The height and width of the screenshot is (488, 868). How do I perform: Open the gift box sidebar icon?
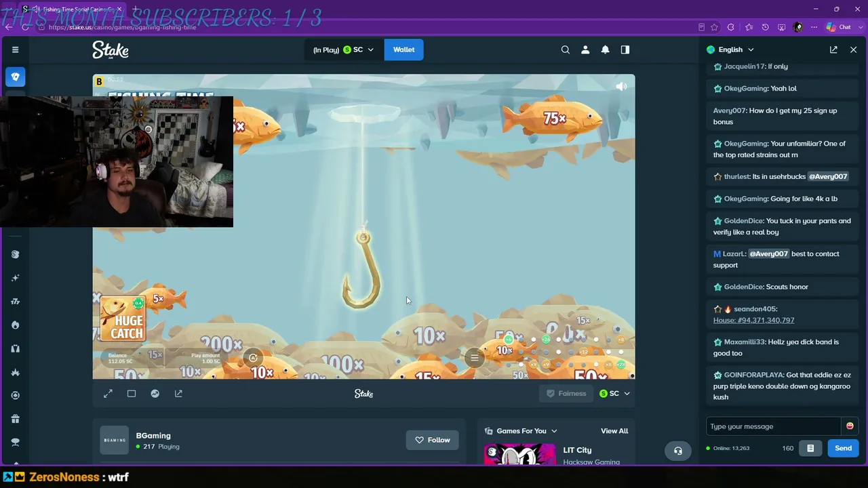15,419
